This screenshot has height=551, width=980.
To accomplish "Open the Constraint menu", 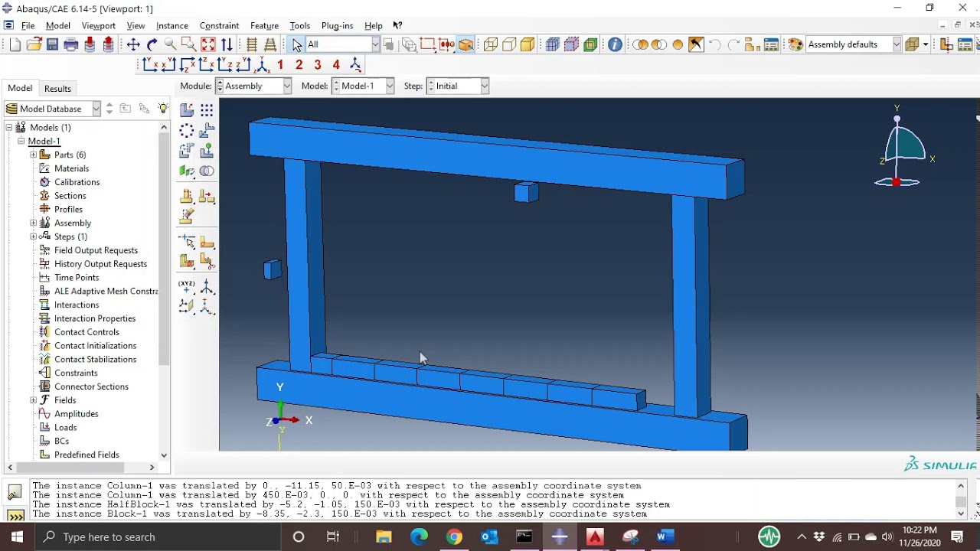I will pos(220,26).
